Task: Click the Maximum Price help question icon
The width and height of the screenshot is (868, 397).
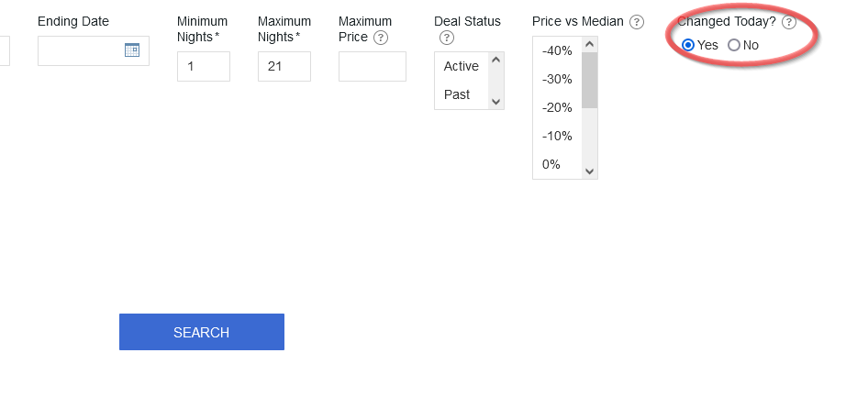Action: click(x=380, y=38)
